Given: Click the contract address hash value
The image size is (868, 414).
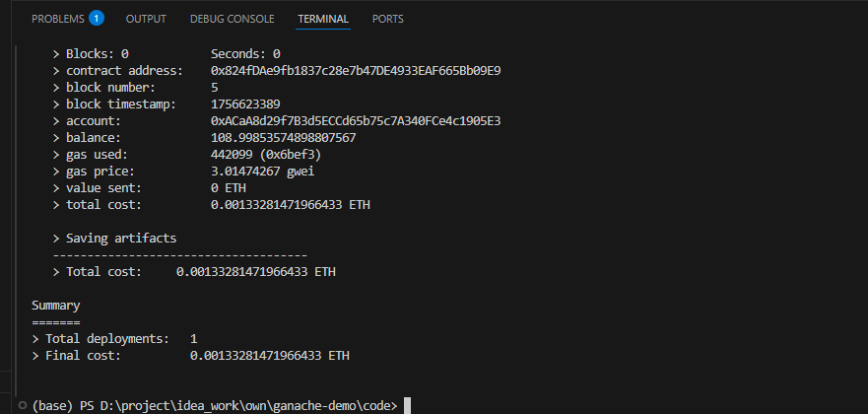Looking at the screenshot, I should (356, 70).
